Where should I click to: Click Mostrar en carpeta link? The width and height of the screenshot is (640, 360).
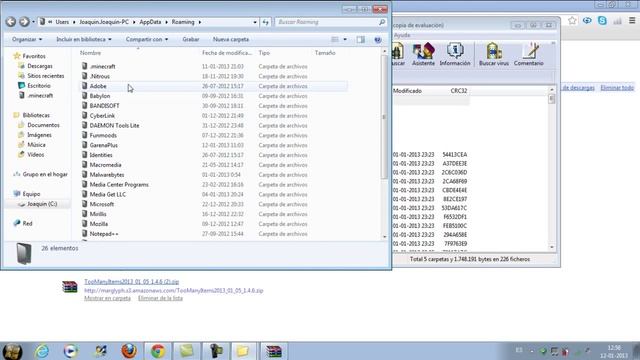coord(107,298)
